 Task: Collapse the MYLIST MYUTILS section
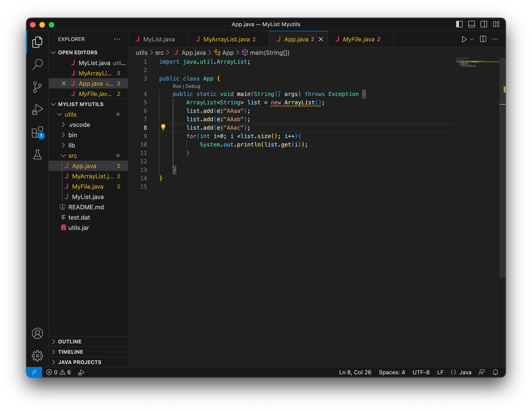click(x=89, y=104)
